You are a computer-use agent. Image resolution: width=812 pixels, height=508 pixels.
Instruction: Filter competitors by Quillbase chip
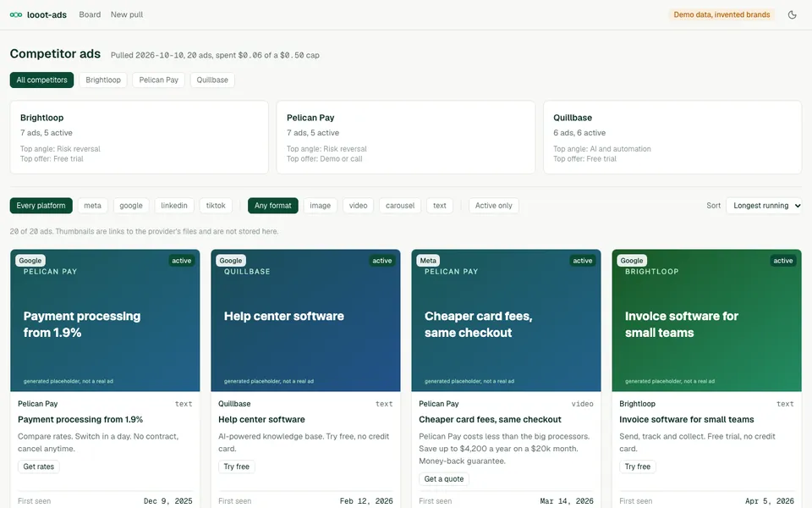click(x=212, y=80)
